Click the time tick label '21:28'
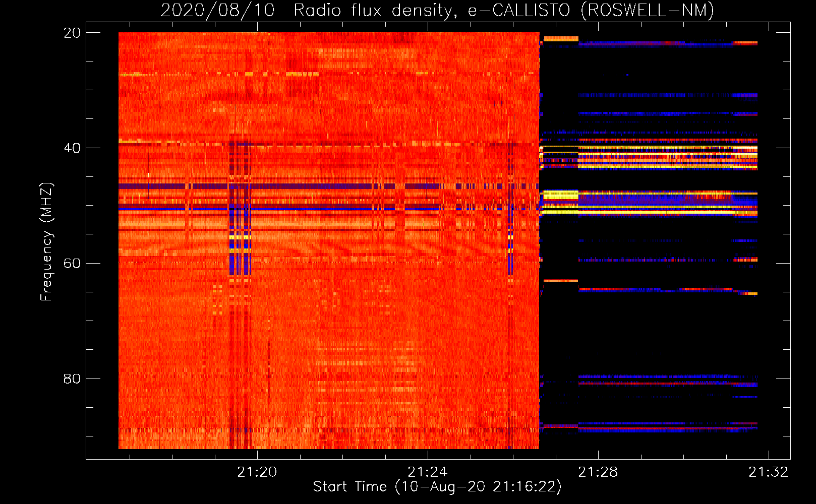This screenshot has height=504, width=816. (598, 472)
